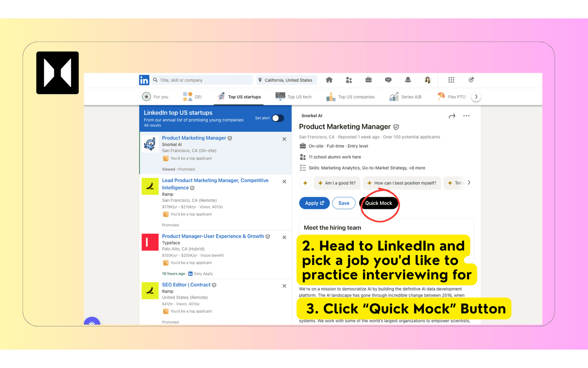588x368 pixels.
Task: Click the LinkedIn logo icon
Action: [x=144, y=80]
